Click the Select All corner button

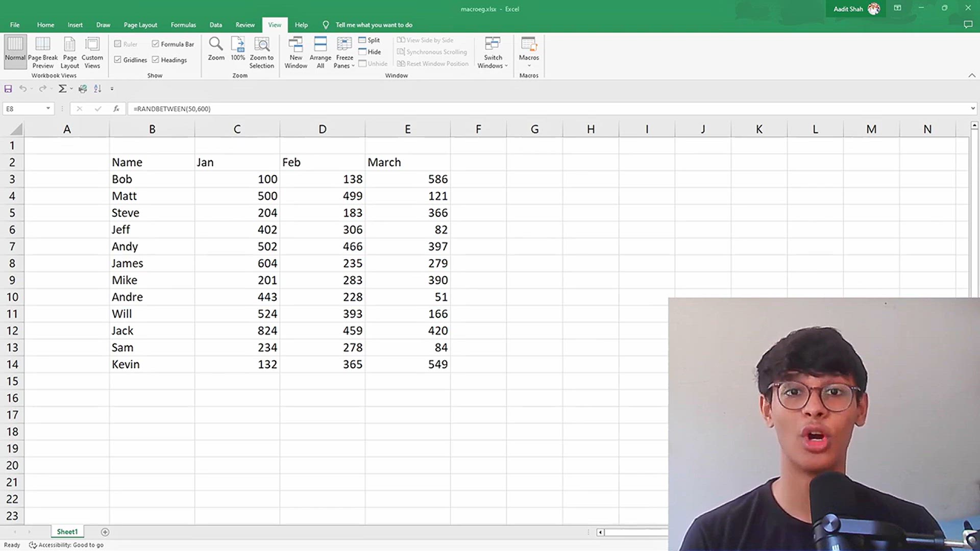[16, 129]
